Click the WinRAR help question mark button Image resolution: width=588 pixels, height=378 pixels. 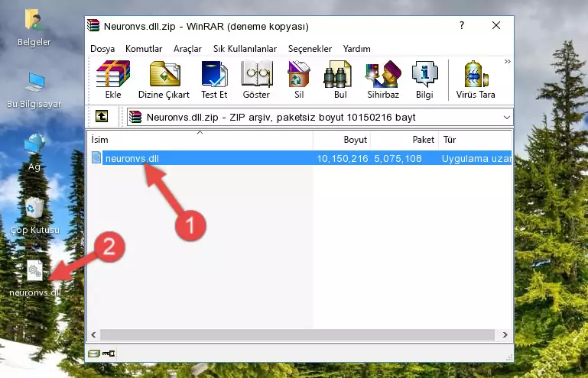(462, 25)
